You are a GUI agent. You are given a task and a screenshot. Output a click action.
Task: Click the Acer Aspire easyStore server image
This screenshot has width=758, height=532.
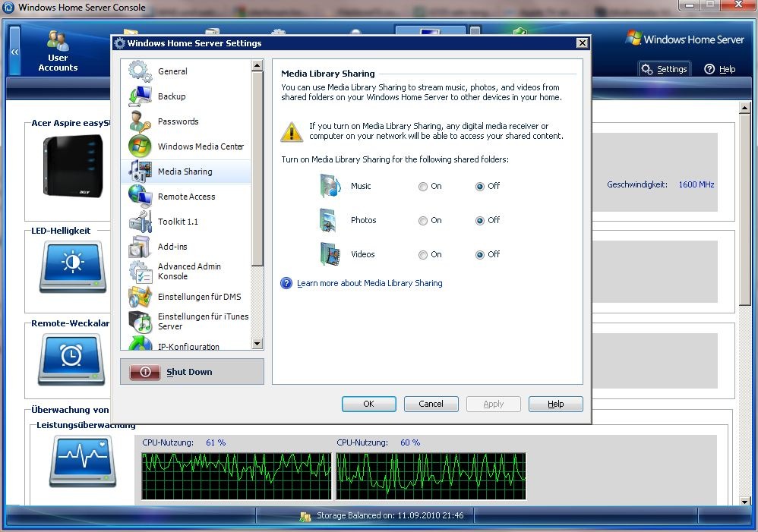73,165
